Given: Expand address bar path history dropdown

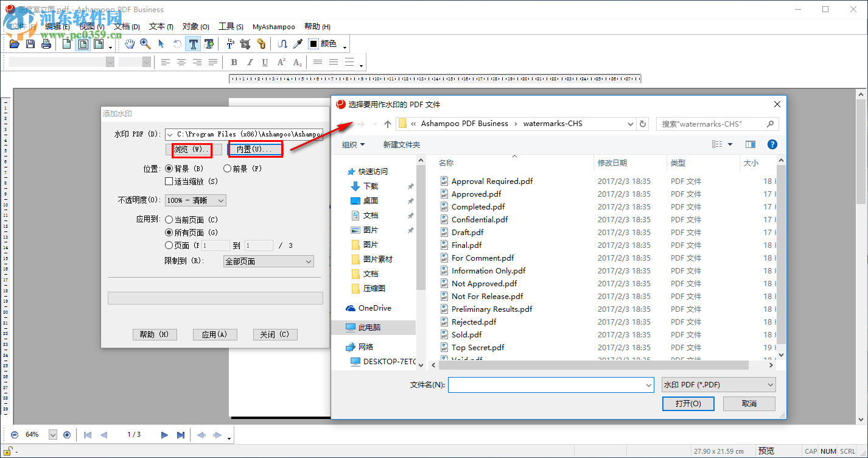Looking at the screenshot, I should [631, 124].
